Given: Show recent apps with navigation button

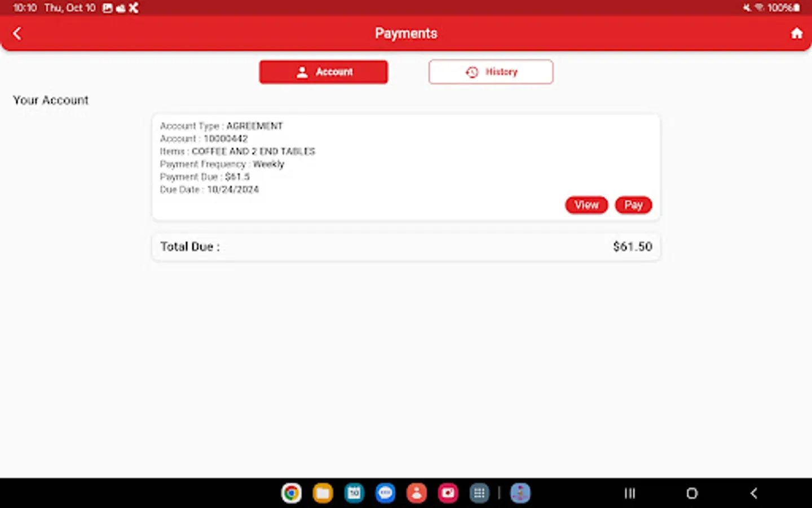Looking at the screenshot, I should coord(630,493).
